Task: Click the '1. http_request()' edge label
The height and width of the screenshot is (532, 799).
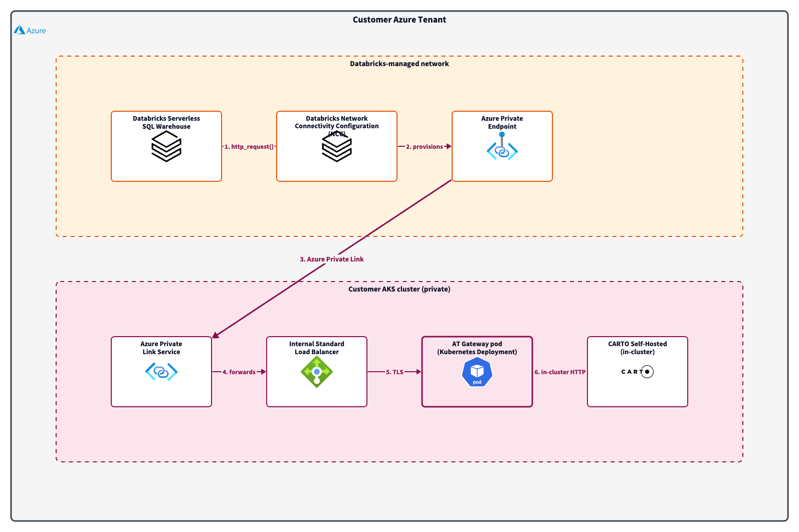Action: pyautogui.click(x=249, y=147)
